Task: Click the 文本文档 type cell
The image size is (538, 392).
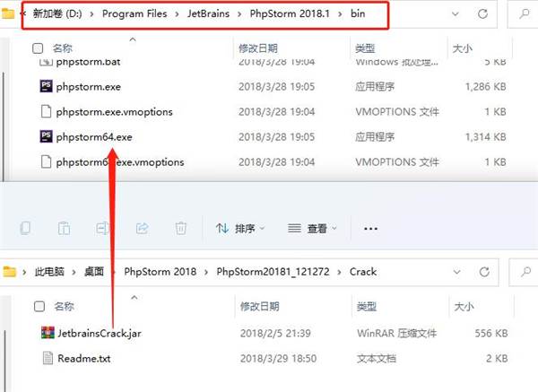Action: pyautogui.click(x=377, y=358)
